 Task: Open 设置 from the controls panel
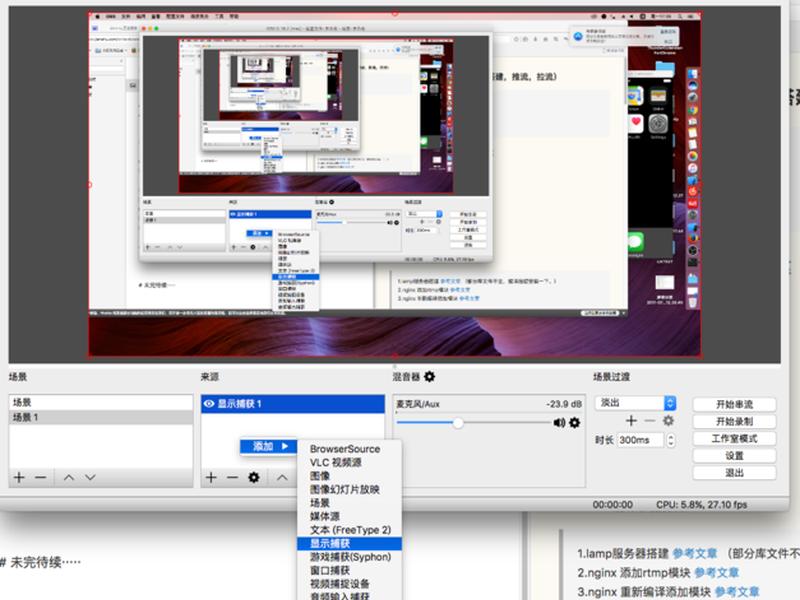click(x=734, y=456)
